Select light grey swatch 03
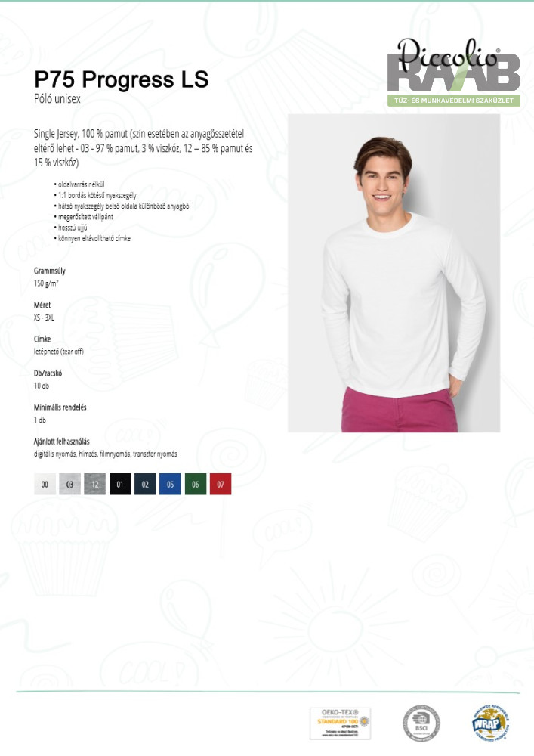The image size is (534, 756). click(69, 484)
